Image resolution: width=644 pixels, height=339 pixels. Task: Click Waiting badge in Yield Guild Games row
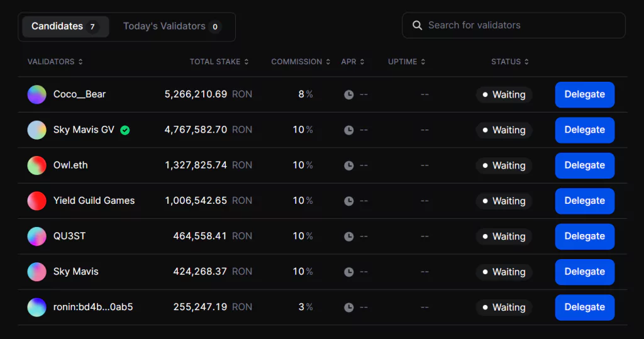coord(504,201)
